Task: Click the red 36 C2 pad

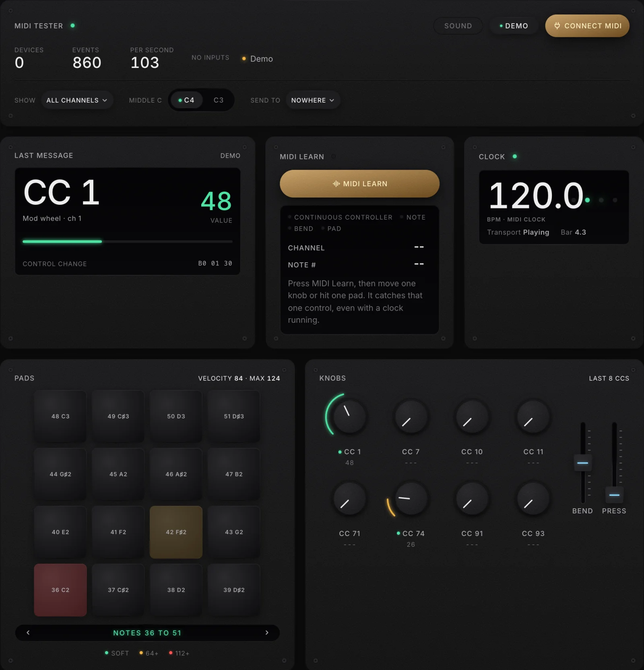Action: [60, 590]
